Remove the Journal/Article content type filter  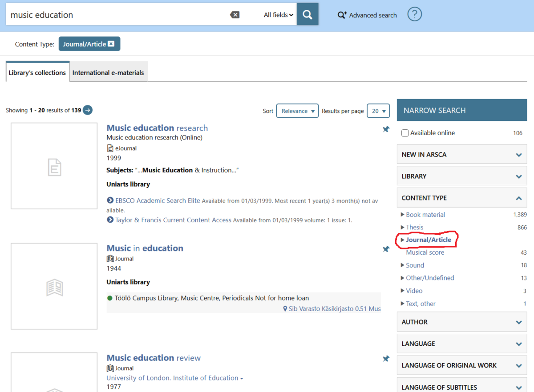point(111,44)
